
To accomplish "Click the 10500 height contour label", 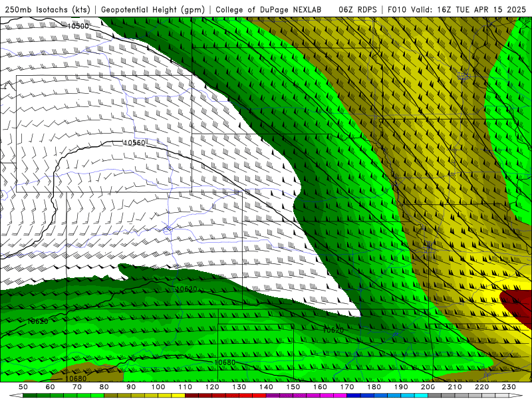I will coord(78,26).
